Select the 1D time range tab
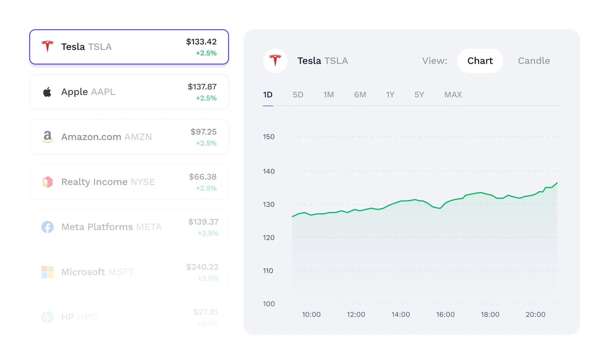This screenshot has width=609, height=364. pos(268,95)
